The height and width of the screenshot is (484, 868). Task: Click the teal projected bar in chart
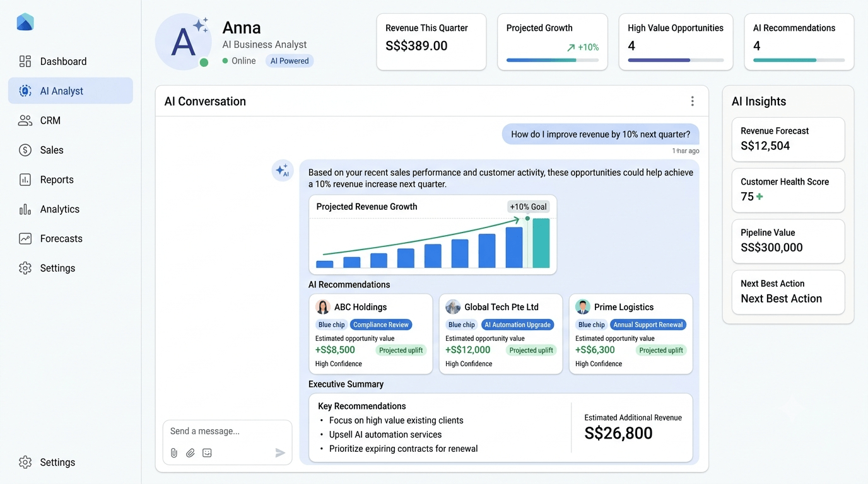(x=541, y=243)
